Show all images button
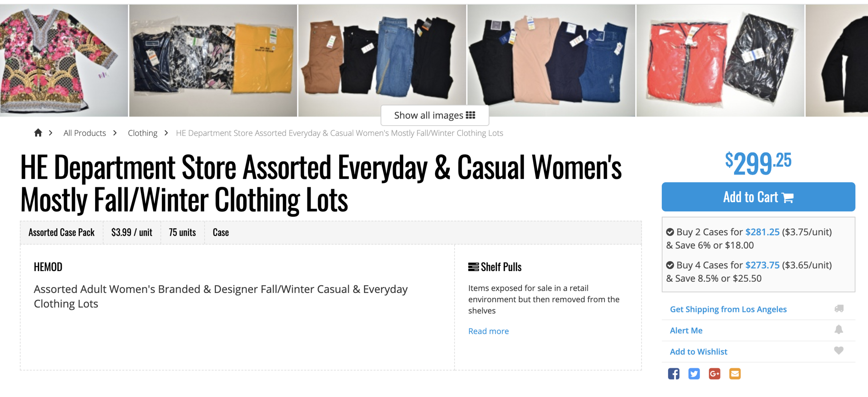 [435, 115]
